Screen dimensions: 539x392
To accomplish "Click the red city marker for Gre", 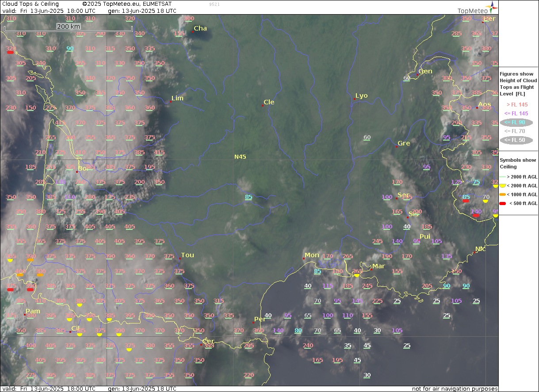I will [x=397, y=146].
